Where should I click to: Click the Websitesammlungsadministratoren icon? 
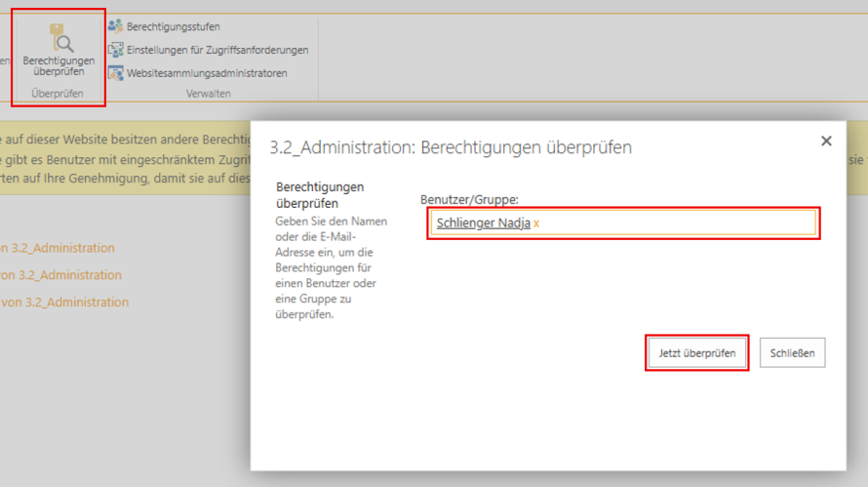[116, 73]
